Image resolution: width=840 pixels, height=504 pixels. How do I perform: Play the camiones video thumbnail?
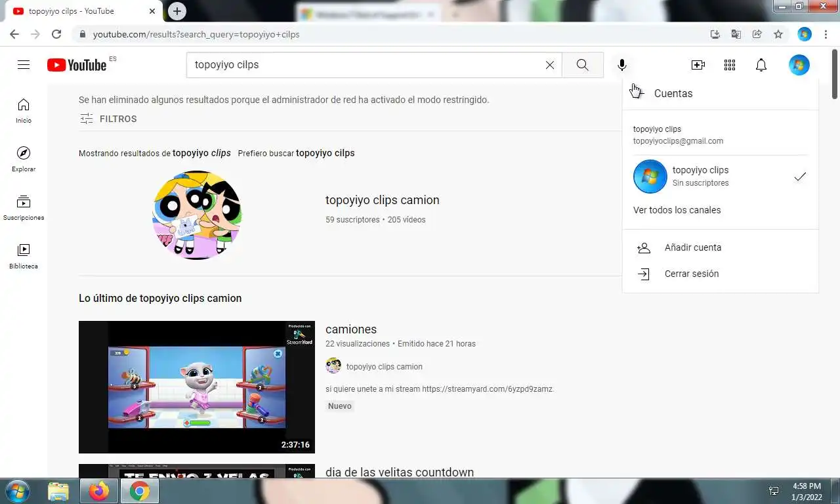point(197,387)
